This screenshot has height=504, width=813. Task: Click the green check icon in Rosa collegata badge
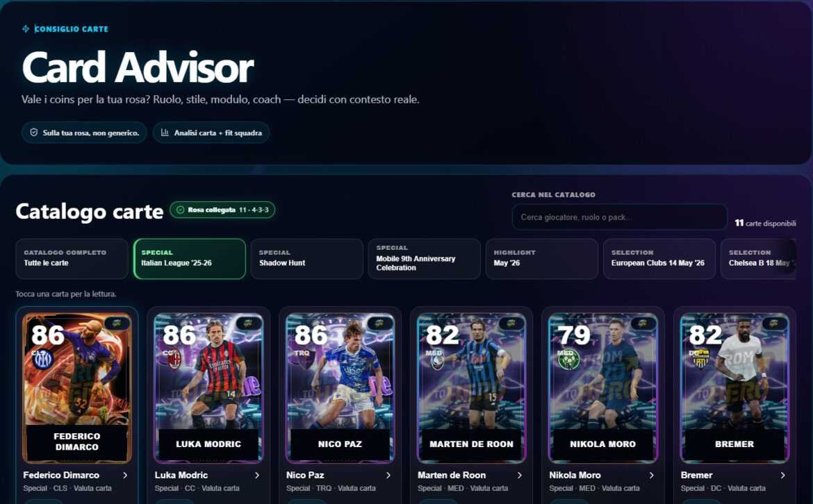click(x=181, y=210)
